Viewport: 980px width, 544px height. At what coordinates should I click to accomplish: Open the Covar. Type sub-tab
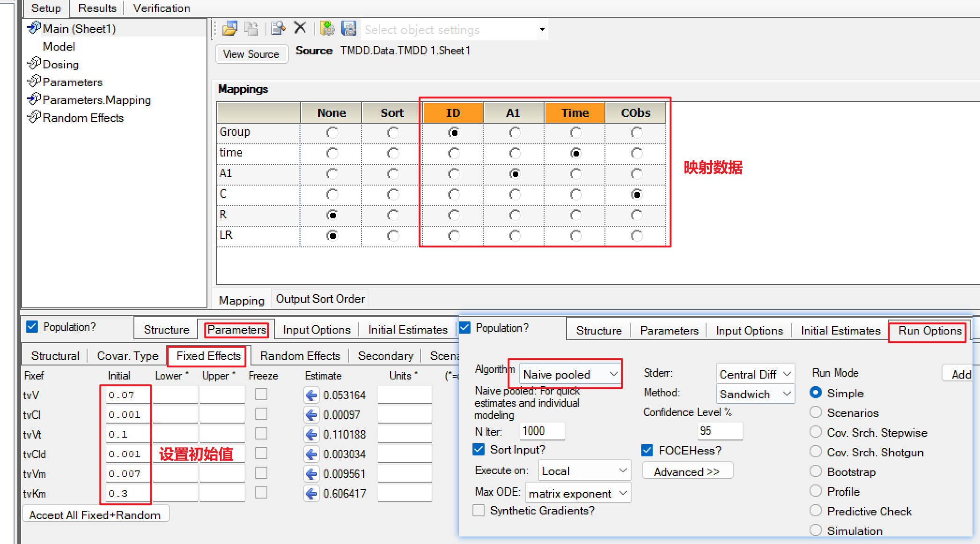click(127, 356)
